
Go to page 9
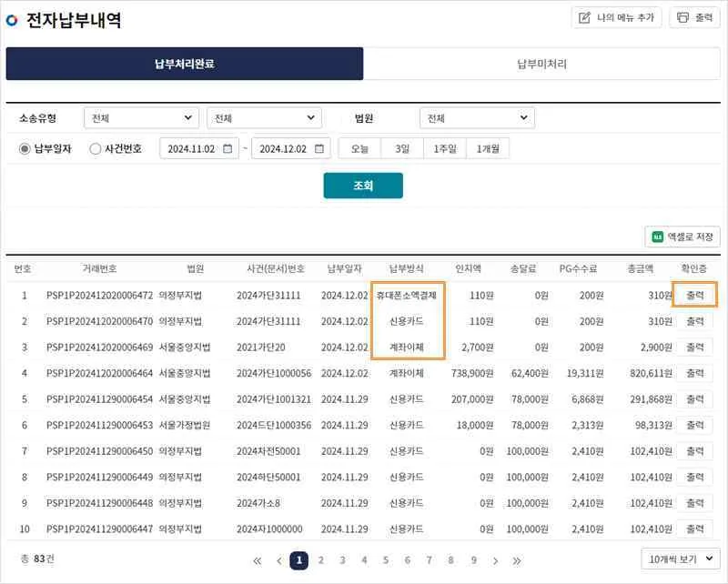click(473, 560)
